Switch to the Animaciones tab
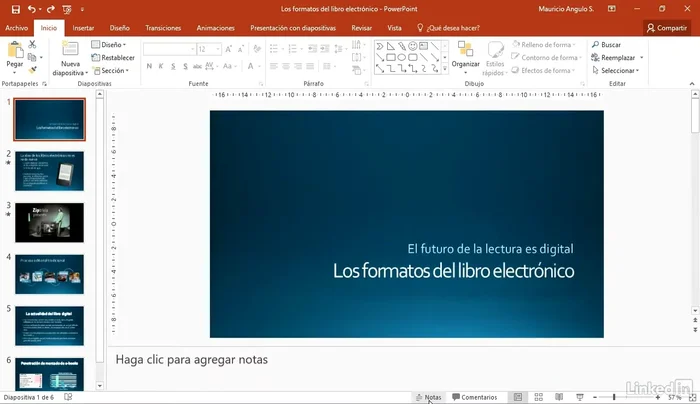Image resolution: width=700 pixels, height=404 pixels. pyautogui.click(x=216, y=28)
